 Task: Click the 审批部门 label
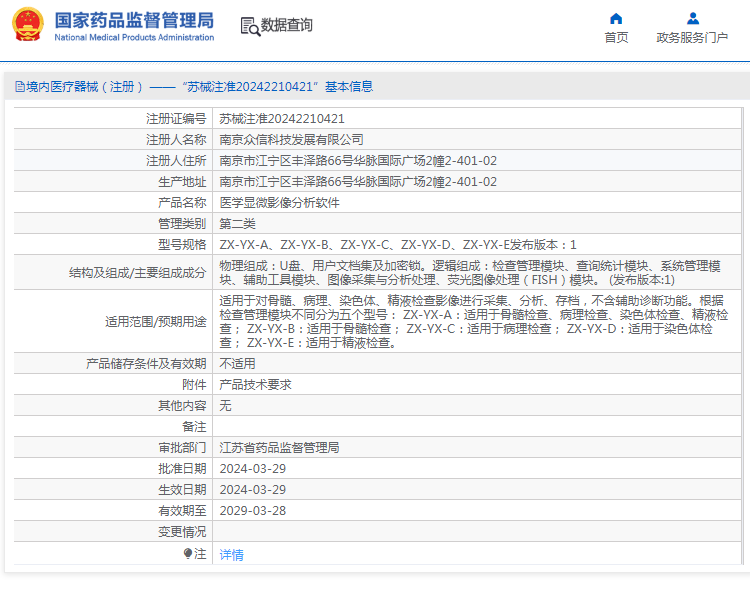[182, 448]
